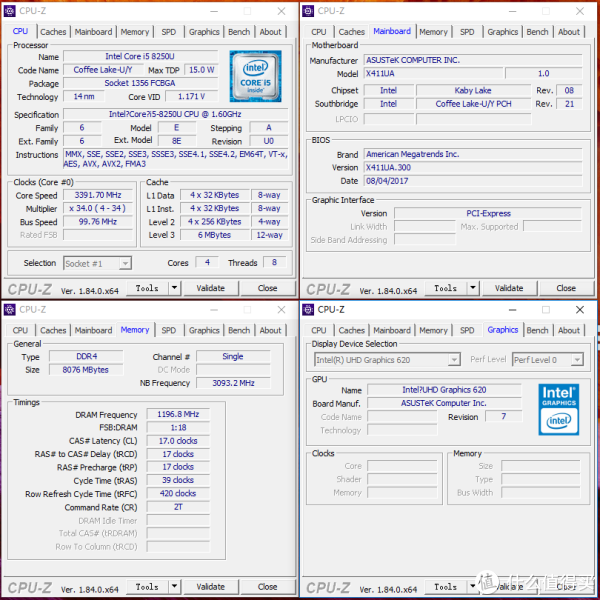Click the Intel Core i5 logo badge
The image size is (600, 600).
click(256, 76)
